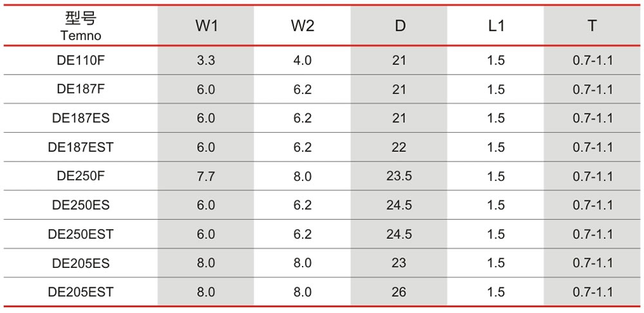Image resolution: width=644 pixels, height=313 pixels.
Task: Click the T column header
Action: [x=592, y=26]
